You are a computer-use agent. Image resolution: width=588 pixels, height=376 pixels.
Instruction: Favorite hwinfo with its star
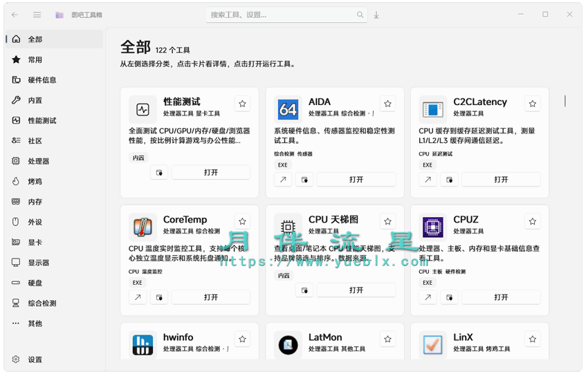pos(242,339)
